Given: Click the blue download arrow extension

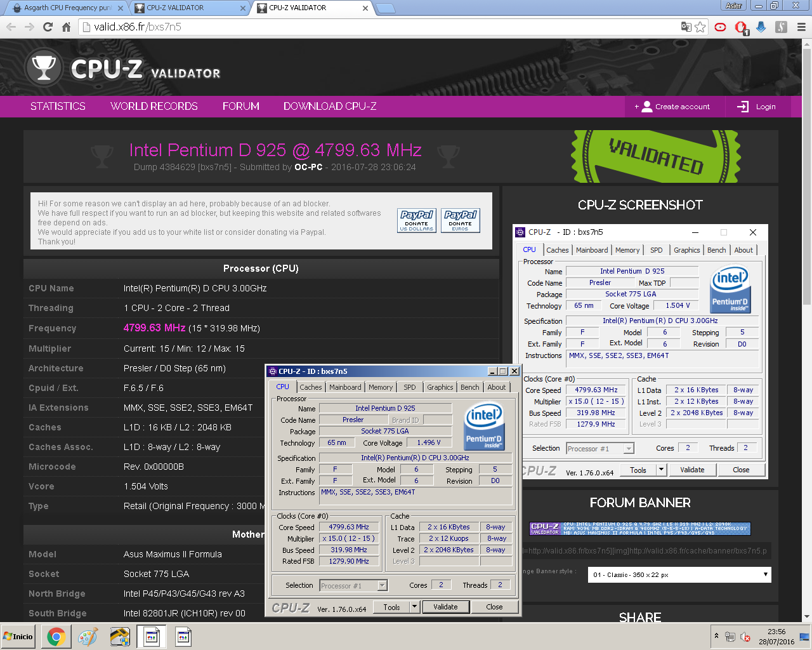Looking at the screenshot, I should point(761,27).
